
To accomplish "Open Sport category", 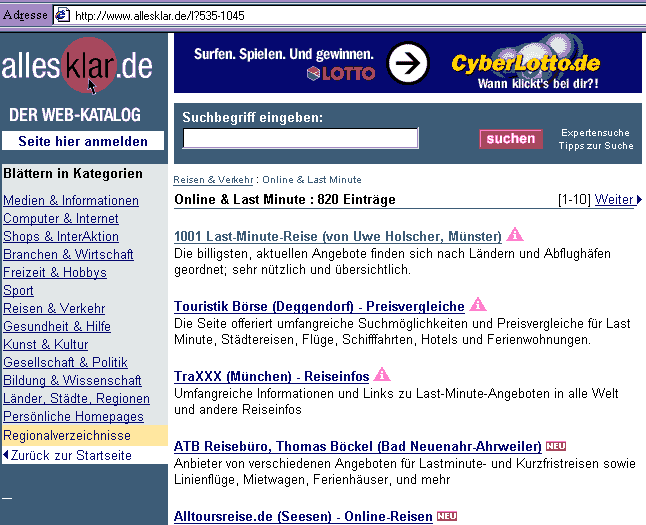I will [18, 291].
